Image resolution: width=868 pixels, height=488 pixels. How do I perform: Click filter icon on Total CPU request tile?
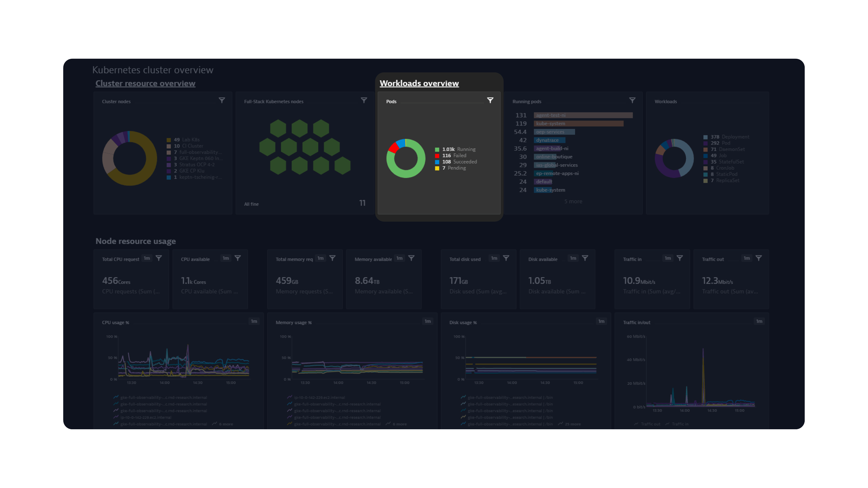[159, 258]
